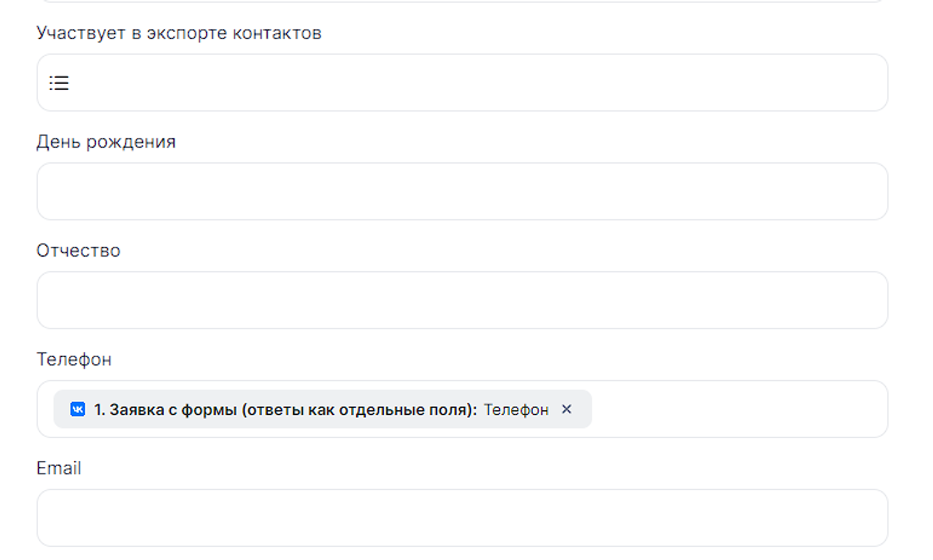Open the Участвует в экспорте контактов selector
The height and width of the screenshot is (560, 933).
coord(462,83)
